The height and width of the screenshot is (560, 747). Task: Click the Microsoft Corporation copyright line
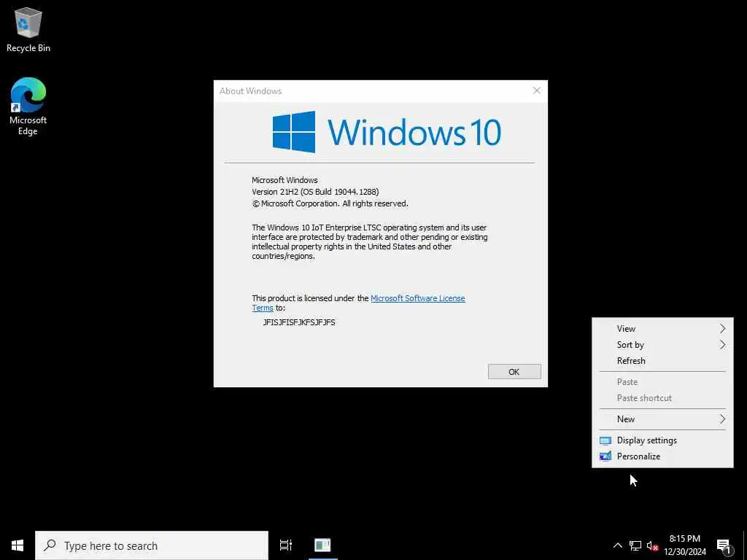330,204
